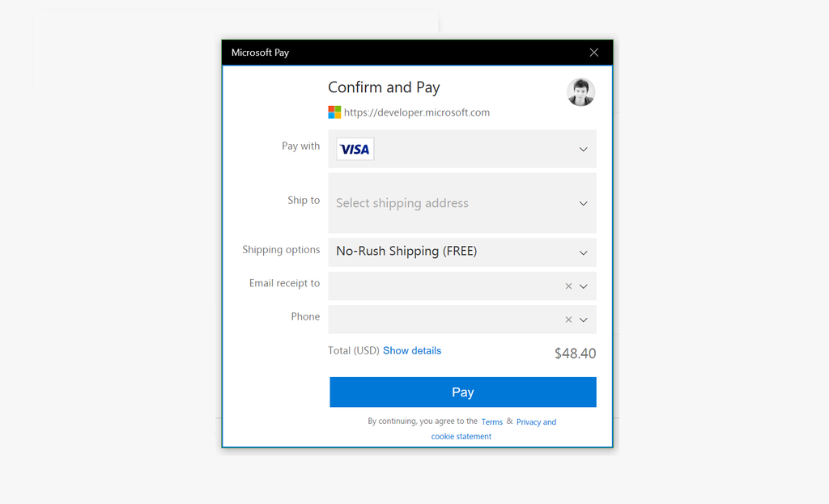The image size is (829, 504).
Task: Click the Microsoft four-square logo icon
Action: click(x=334, y=112)
